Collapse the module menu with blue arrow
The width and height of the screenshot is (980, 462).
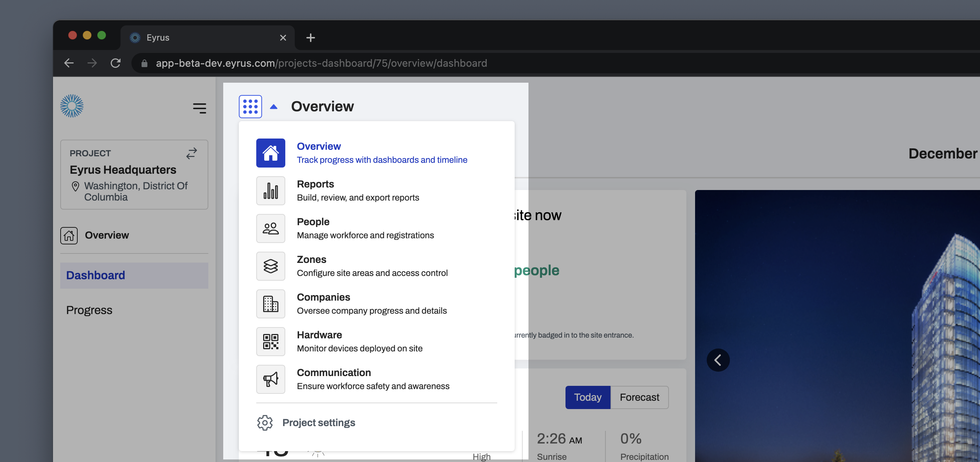[274, 107]
